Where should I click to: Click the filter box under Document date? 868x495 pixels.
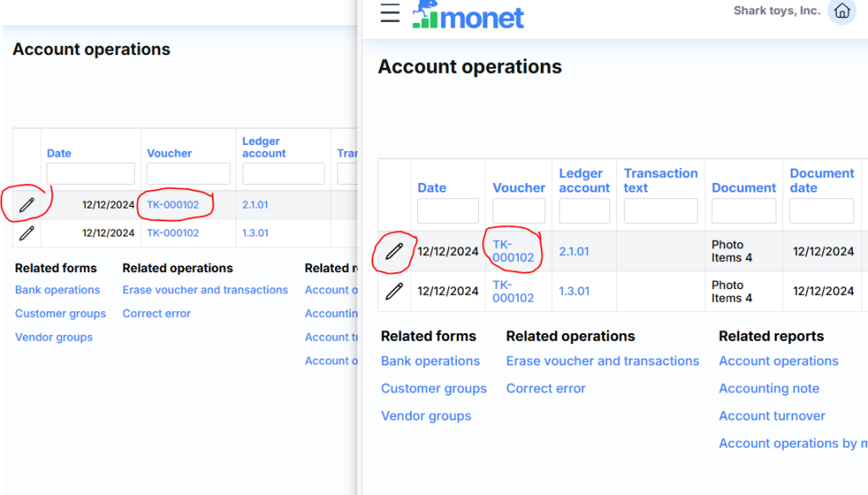click(821, 211)
